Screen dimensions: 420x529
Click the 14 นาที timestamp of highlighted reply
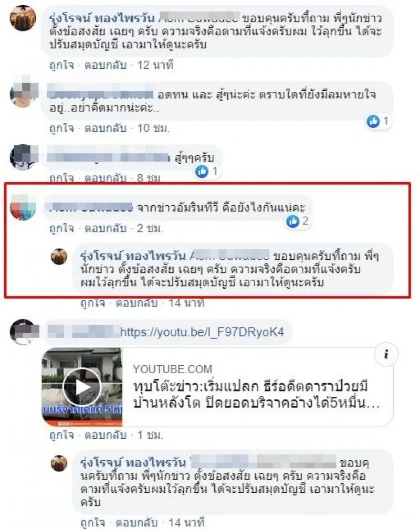[186, 303]
